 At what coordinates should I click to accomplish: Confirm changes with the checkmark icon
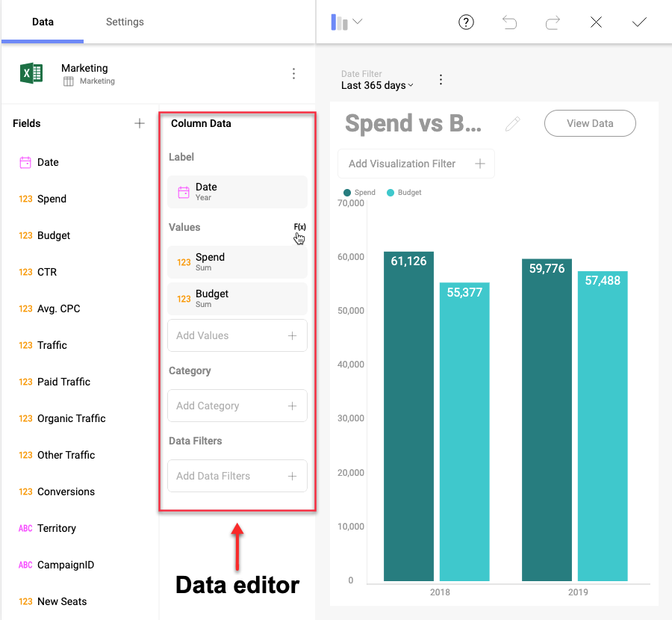[x=639, y=22]
